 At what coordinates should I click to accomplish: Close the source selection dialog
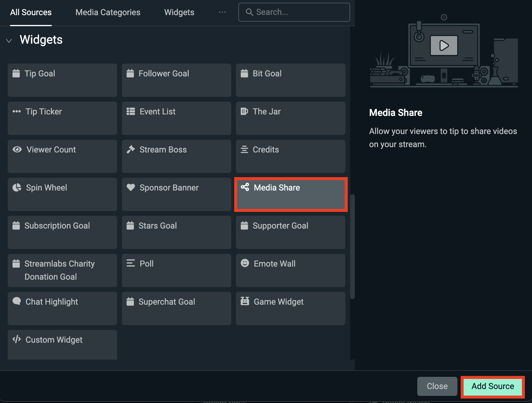click(437, 386)
